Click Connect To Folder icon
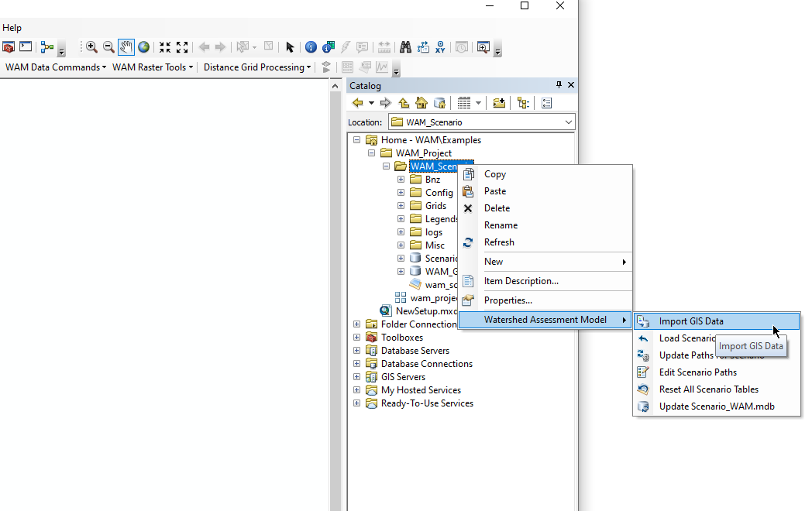The image size is (812, 511). click(499, 103)
